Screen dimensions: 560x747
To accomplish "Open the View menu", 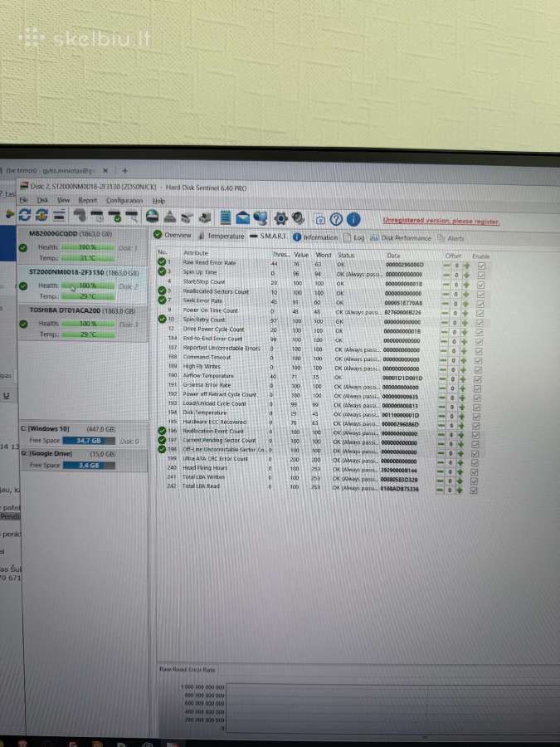I will 63,200.
